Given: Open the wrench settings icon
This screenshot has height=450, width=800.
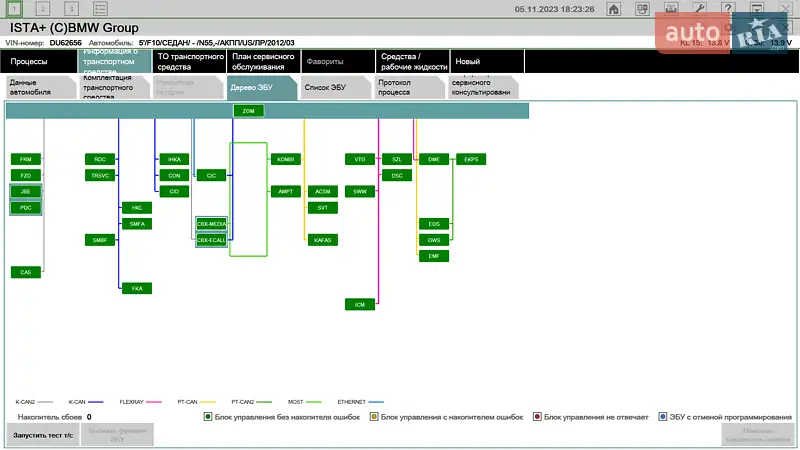Looking at the screenshot, I should click(x=700, y=8).
